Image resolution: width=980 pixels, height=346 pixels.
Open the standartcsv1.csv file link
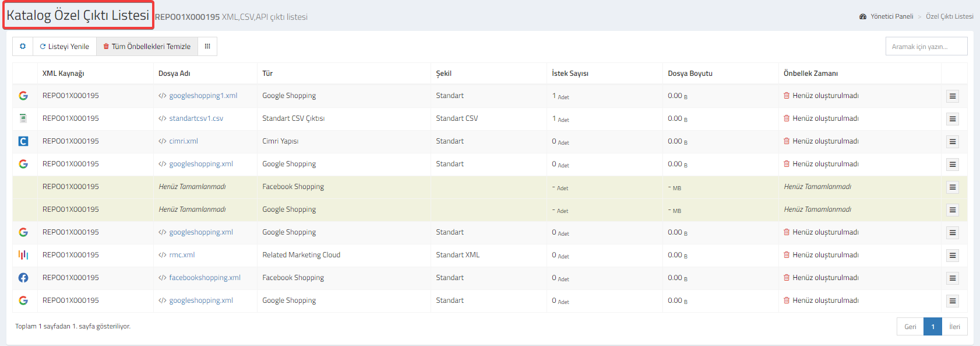coord(196,118)
